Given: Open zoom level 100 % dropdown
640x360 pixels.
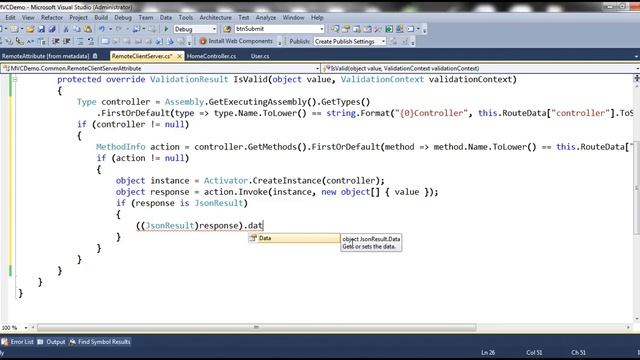Looking at the screenshot, I should (26, 327).
